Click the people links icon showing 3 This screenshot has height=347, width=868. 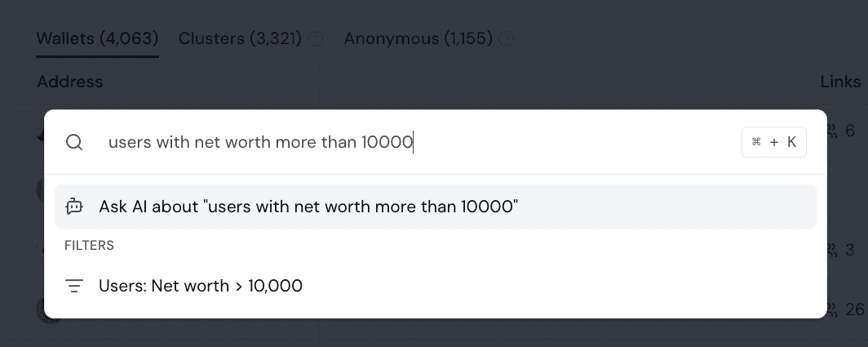point(832,250)
